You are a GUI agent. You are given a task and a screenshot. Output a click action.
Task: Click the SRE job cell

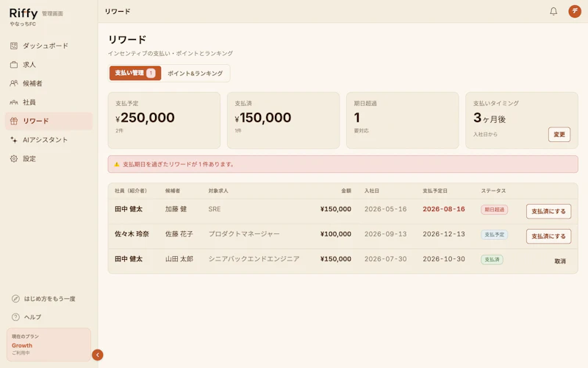(x=215, y=209)
